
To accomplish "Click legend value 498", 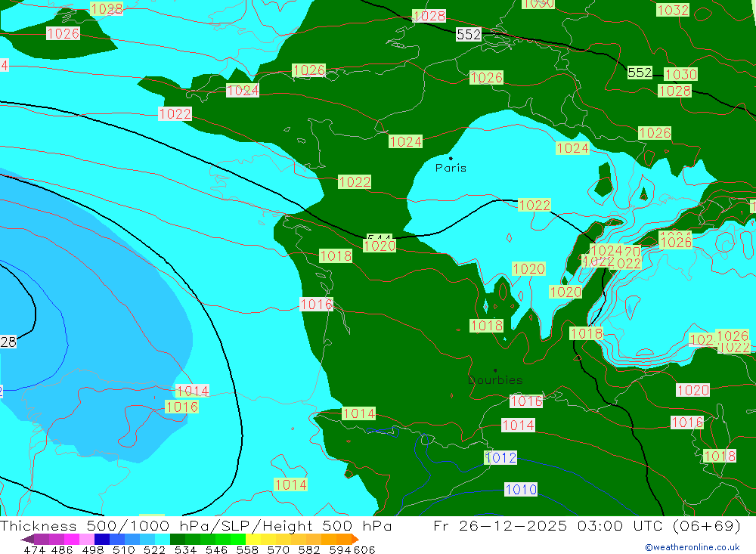I will [92, 549].
